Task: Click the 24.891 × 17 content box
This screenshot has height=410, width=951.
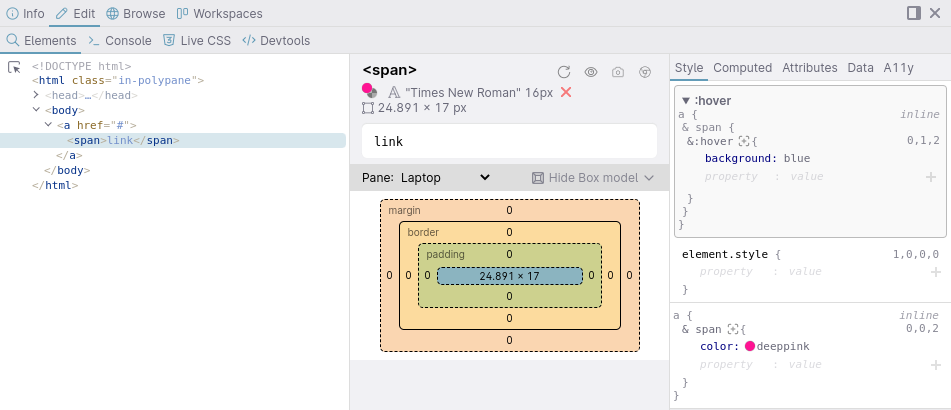Action: (x=509, y=276)
